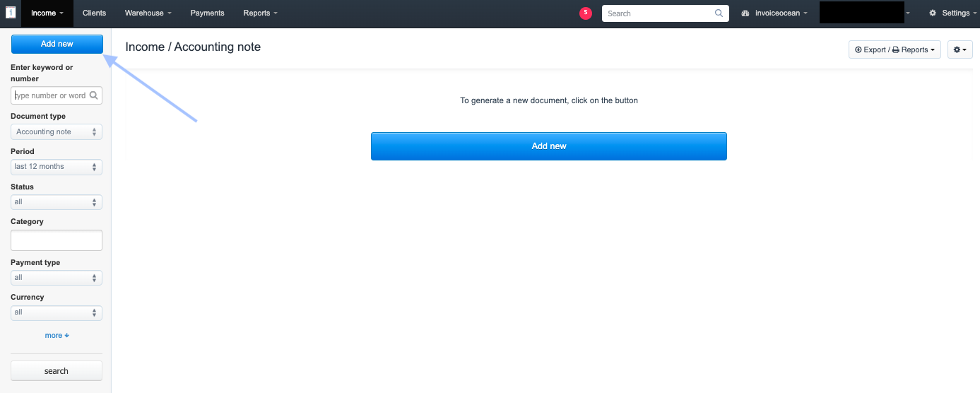Open the Payment type dropdown
The image size is (980, 393).
pyautogui.click(x=57, y=278)
